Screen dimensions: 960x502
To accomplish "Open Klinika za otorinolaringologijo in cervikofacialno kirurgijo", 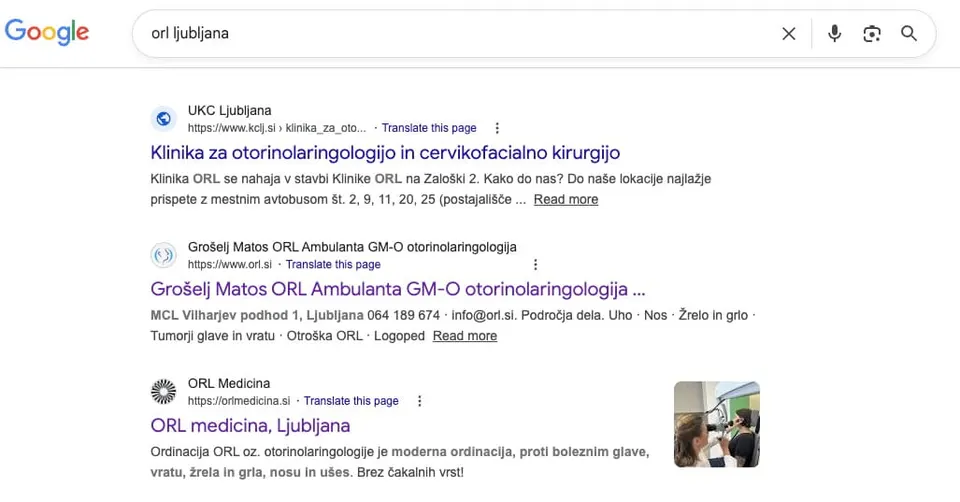I will coord(385,152).
